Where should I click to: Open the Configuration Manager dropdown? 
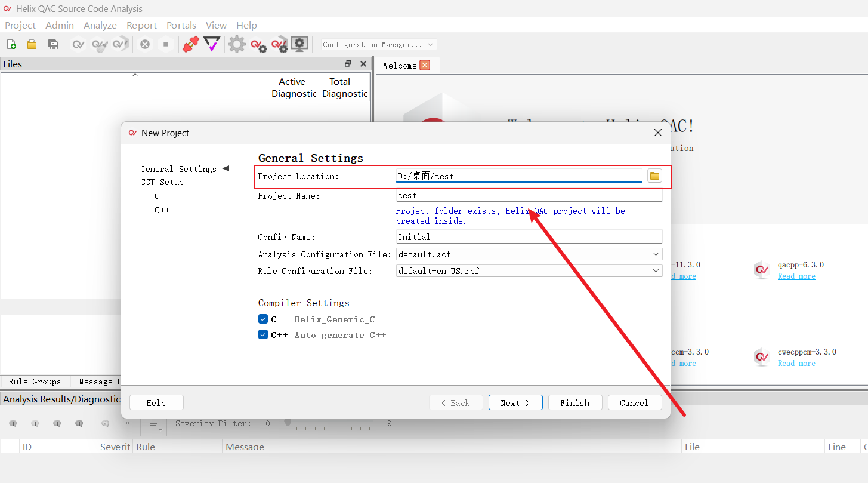tap(379, 44)
